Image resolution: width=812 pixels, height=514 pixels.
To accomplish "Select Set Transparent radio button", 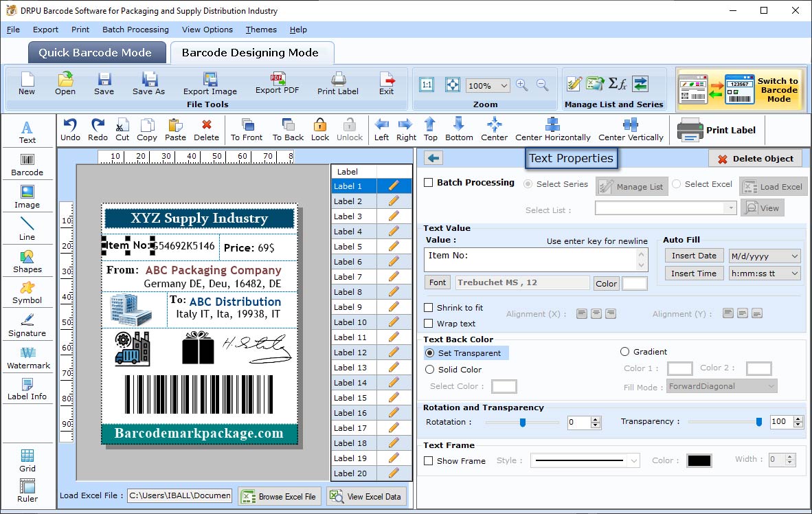I will tap(430, 353).
